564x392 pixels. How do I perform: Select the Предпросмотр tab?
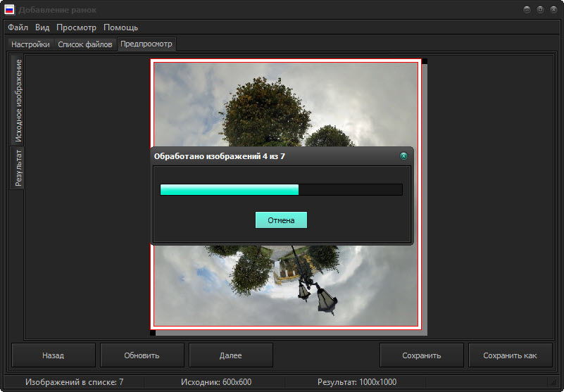point(146,44)
